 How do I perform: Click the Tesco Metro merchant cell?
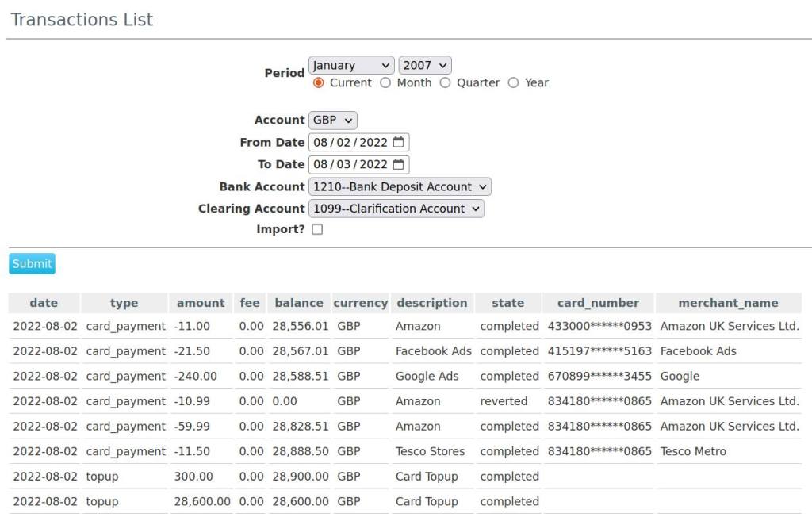693,451
